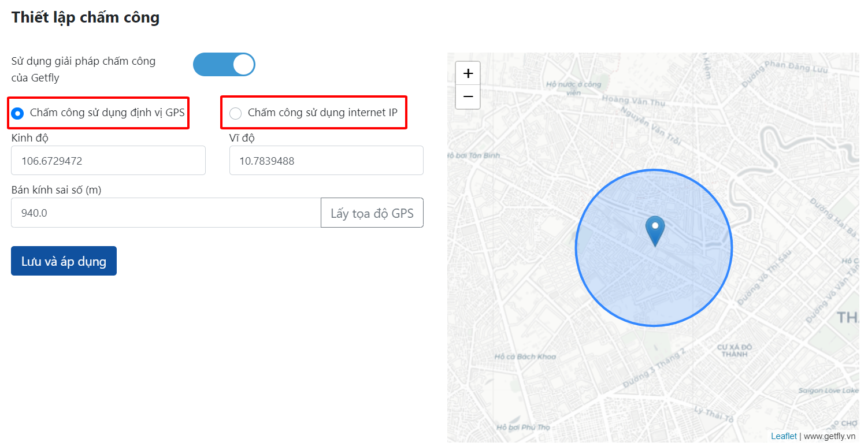Screen dimensions: 868x446
Task: Click "Hồ bơi Tân Bình" on the map
Action: (x=474, y=155)
